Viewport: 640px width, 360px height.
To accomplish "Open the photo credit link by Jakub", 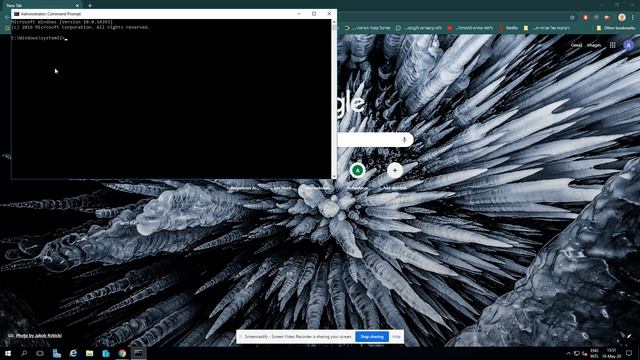I will [39, 336].
